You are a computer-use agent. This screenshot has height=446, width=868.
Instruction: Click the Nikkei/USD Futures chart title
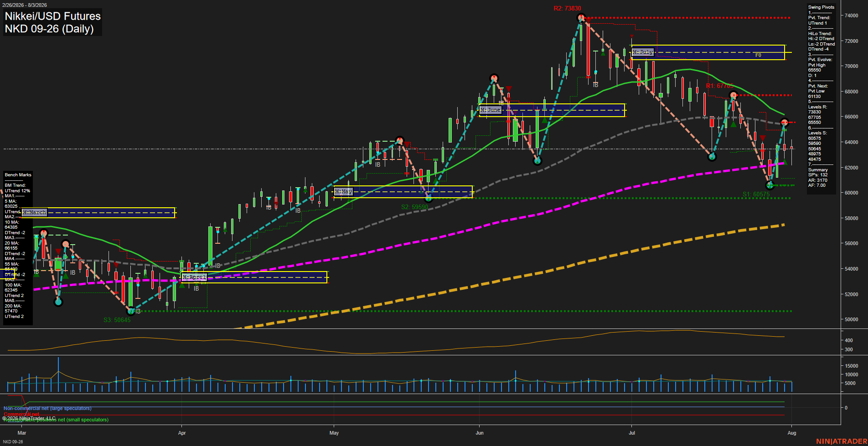pyautogui.click(x=53, y=16)
